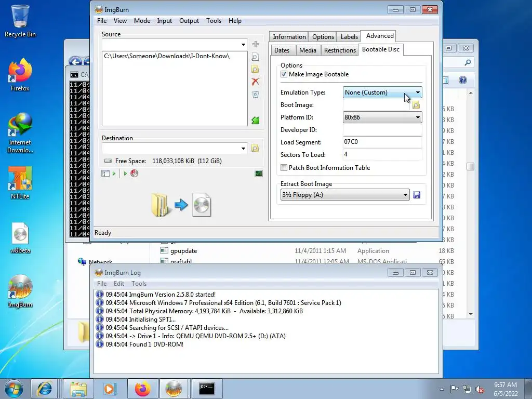Enable Patch Boot Information Table checkbox
Image resolution: width=532 pixels, height=399 pixels.
click(x=284, y=168)
